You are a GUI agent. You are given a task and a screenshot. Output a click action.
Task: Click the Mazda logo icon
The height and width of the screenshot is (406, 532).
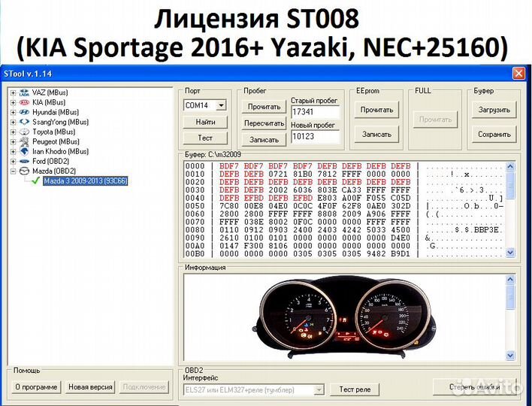[24, 171]
